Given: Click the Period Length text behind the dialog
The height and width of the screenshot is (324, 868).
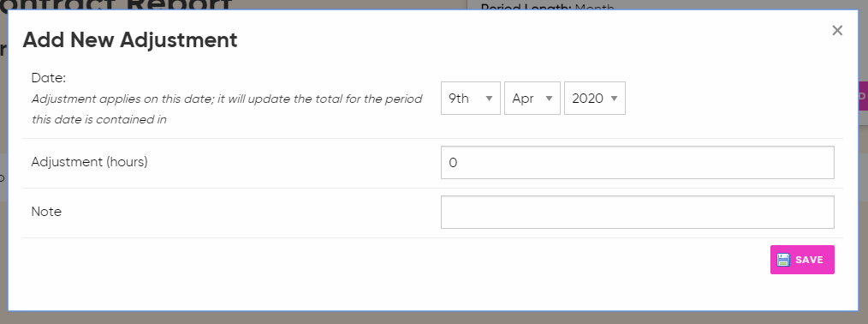Looking at the screenshot, I should coord(548,7).
